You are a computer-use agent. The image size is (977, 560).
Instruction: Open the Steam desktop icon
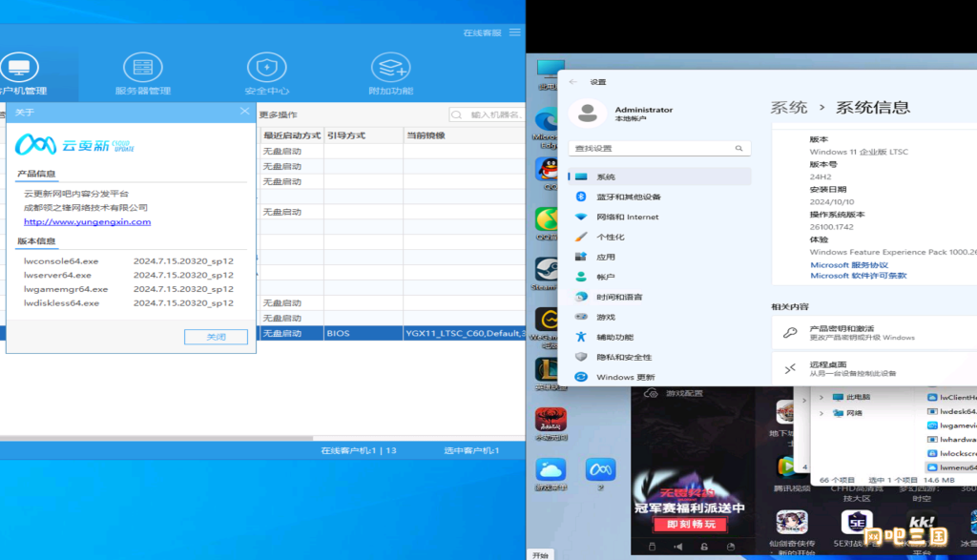547,274
